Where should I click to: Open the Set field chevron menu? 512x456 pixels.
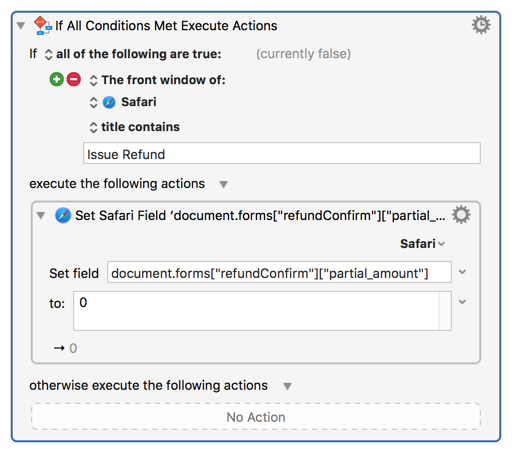click(462, 272)
